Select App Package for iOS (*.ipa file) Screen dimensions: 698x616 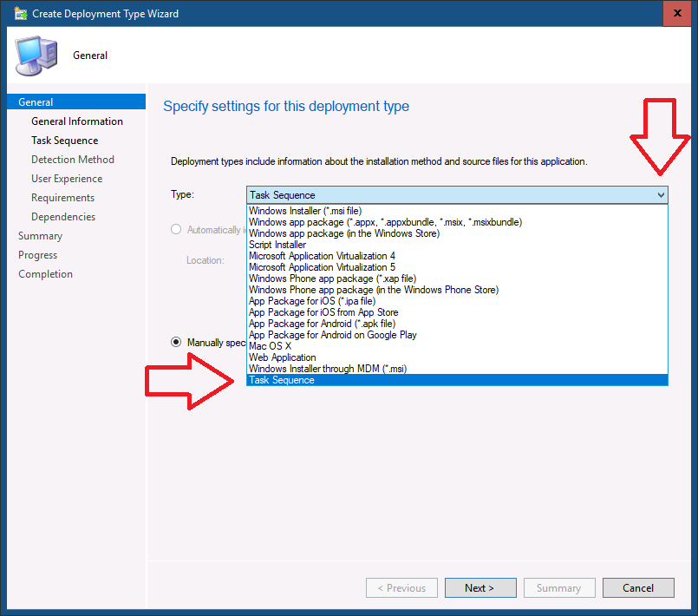pyautogui.click(x=457, y=301)
